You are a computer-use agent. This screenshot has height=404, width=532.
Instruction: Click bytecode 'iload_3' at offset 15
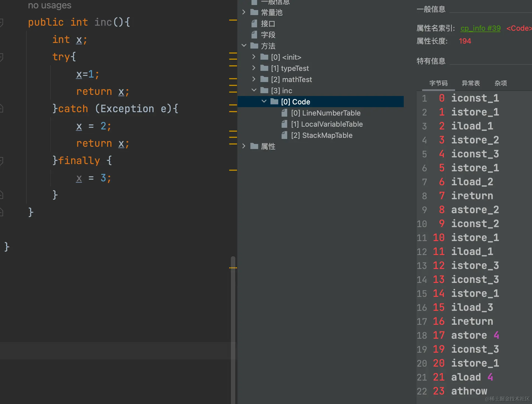472,307
